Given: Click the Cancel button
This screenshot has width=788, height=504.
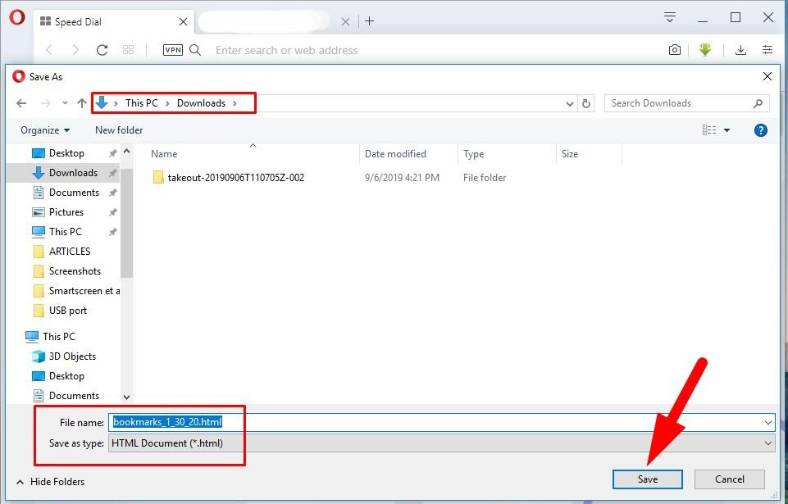Looking at the screenshot, I should pyautogui.click(x=729, y=479).
